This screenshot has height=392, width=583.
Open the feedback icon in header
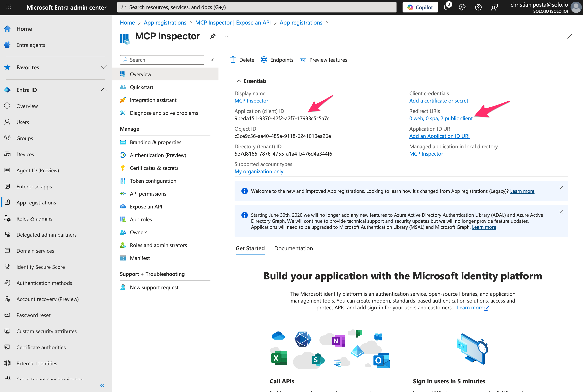pyautogui.click(x=494, y=7)
